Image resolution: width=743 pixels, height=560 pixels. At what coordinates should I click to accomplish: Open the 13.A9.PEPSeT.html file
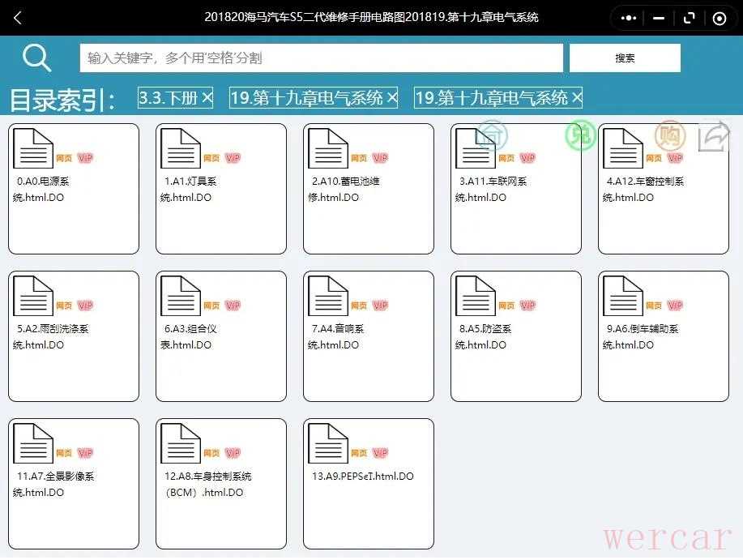click(369, 483)
